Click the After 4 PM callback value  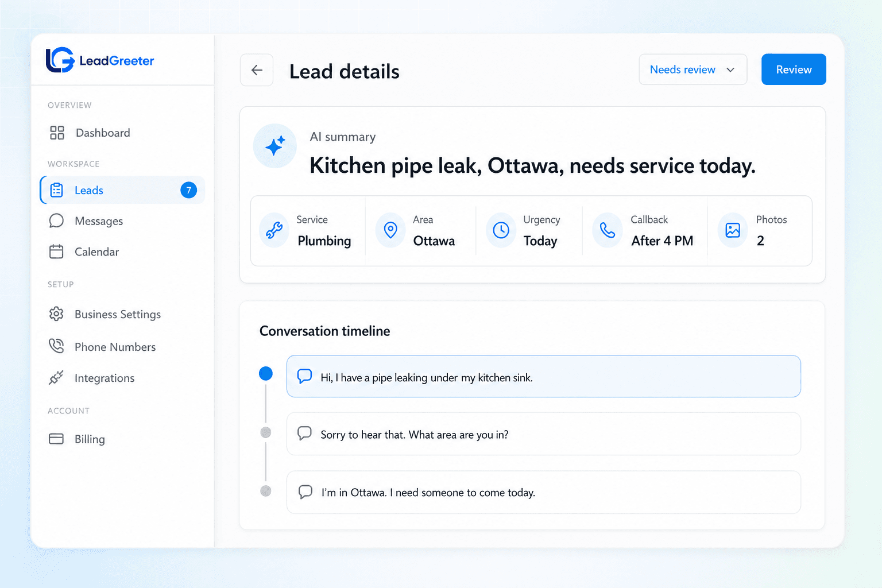pyautogui.click(x=662, y=241)
